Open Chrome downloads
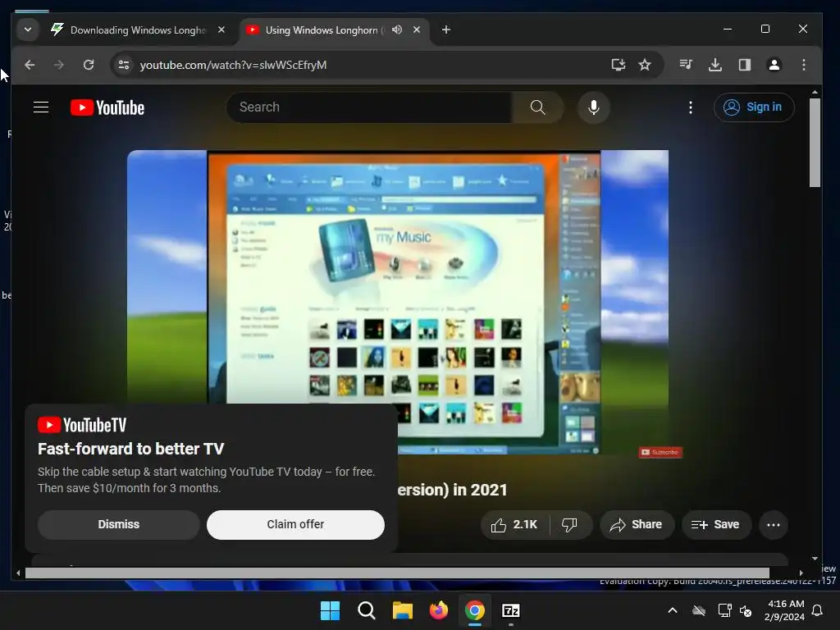This screenshot has height=630, width=840. (715, 65)
